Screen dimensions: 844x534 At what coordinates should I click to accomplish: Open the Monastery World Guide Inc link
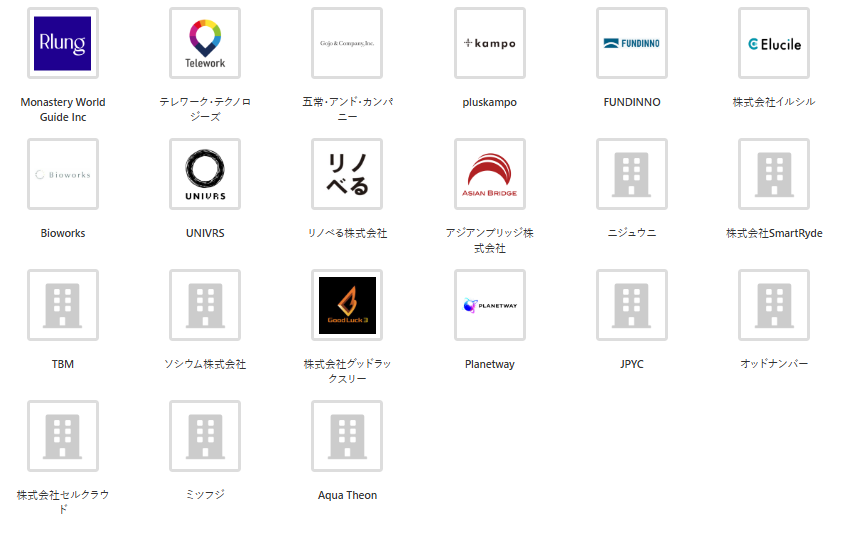pyautogui.click(x=62, y=109)
